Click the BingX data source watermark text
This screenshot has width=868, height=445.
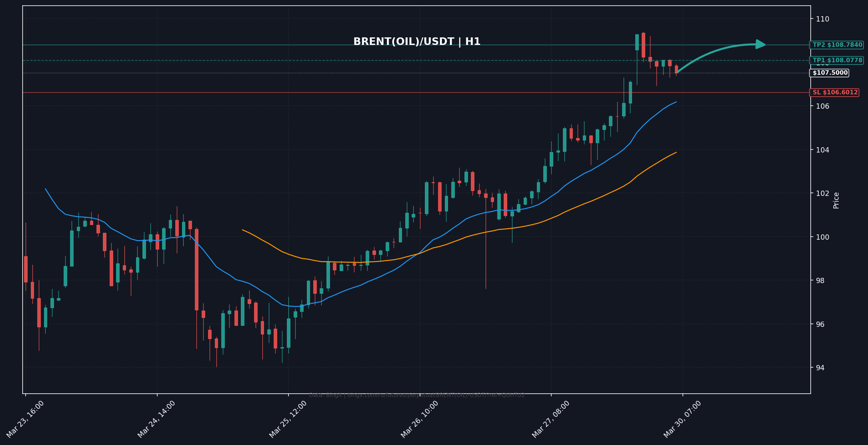tap(417, 395)
